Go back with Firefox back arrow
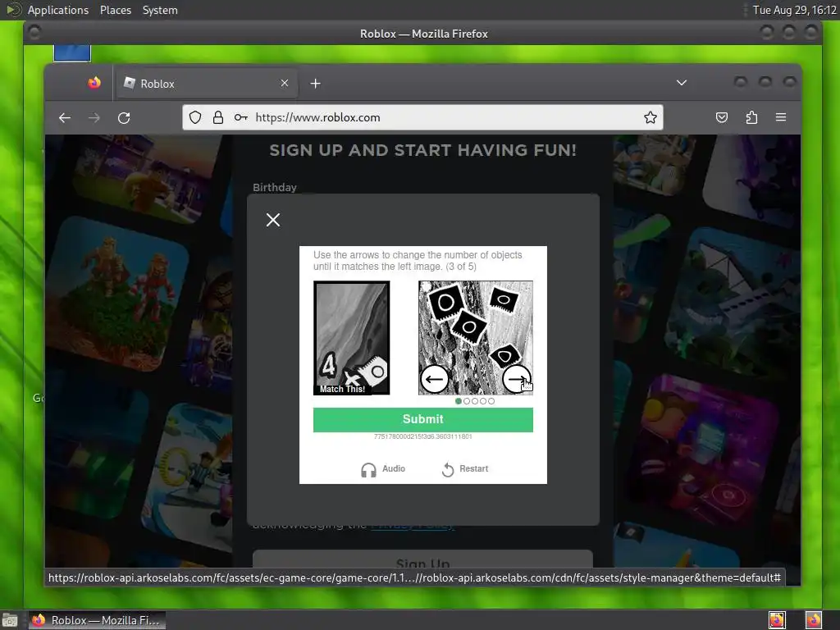Image resolution: width=840 pixels, height=630 pixels. pos(65,118)
